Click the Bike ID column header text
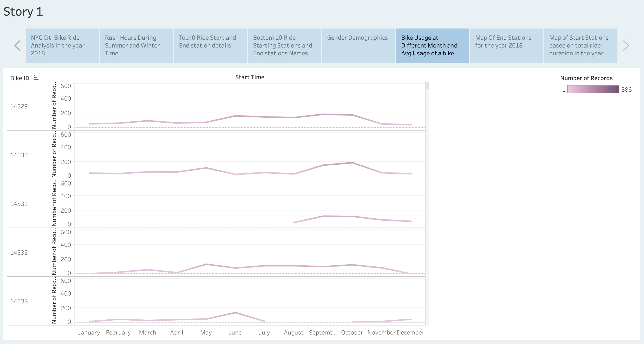 tap(19, 78)
